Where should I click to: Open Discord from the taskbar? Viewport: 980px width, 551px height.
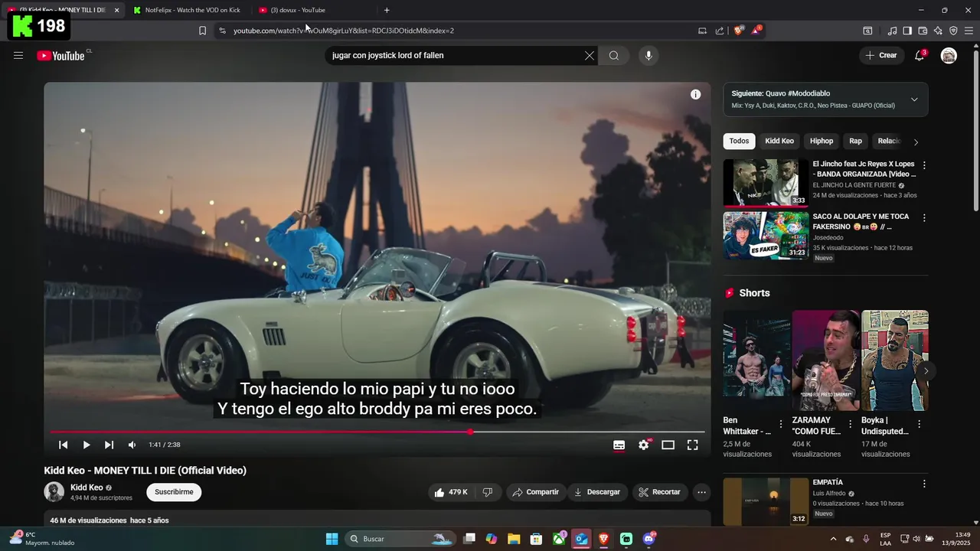tap(649, 539)
